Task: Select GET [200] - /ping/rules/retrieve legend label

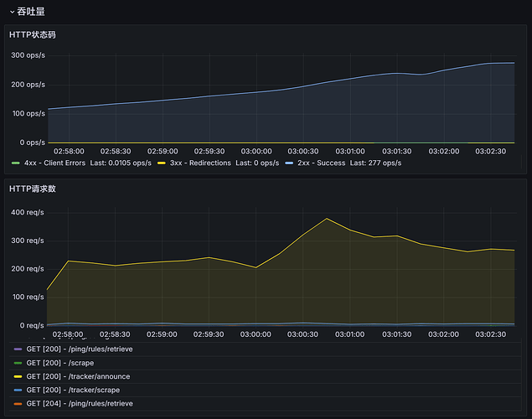Action: [x=79, y=349]
